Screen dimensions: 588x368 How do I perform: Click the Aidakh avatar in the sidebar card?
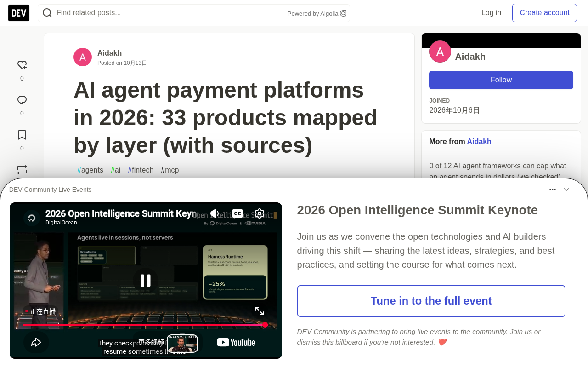pyautogui.click(x=440, y=52)
